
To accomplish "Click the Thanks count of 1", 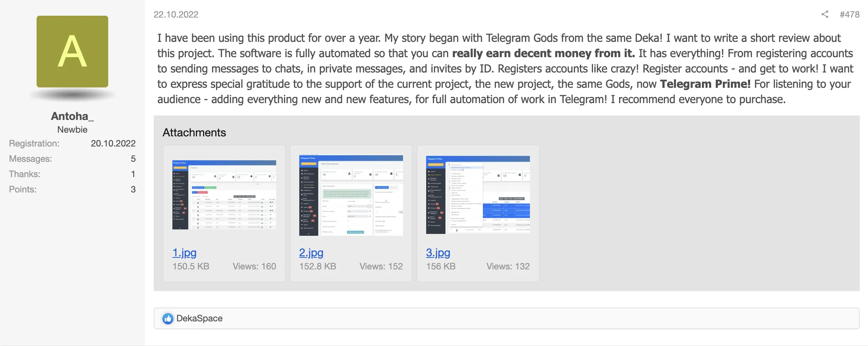I will [133, 174].
